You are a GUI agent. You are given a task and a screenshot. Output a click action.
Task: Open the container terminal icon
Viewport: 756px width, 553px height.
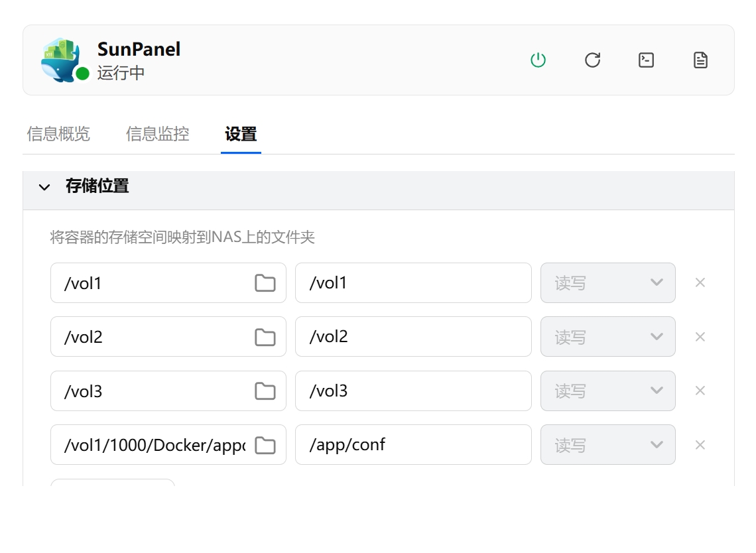[x=647, y=60]
